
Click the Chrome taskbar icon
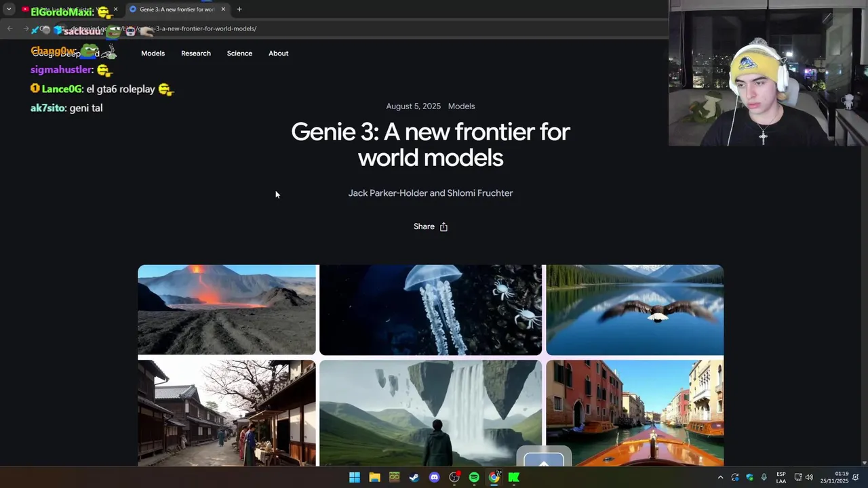[494, 477]
